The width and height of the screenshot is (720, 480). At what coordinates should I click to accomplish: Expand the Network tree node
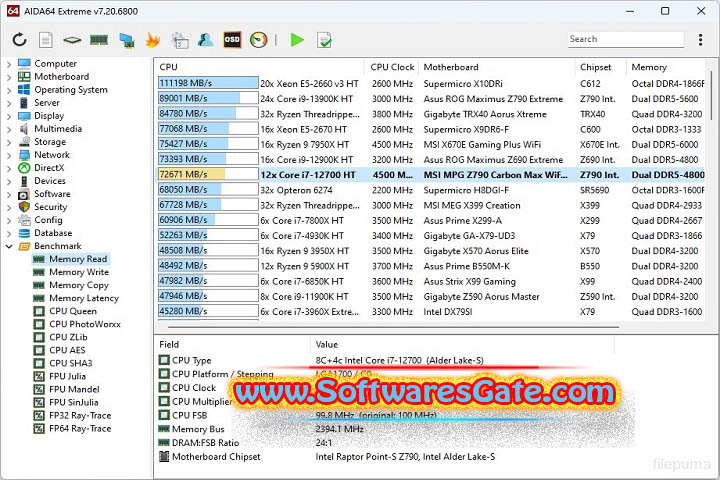click(9, 155)
